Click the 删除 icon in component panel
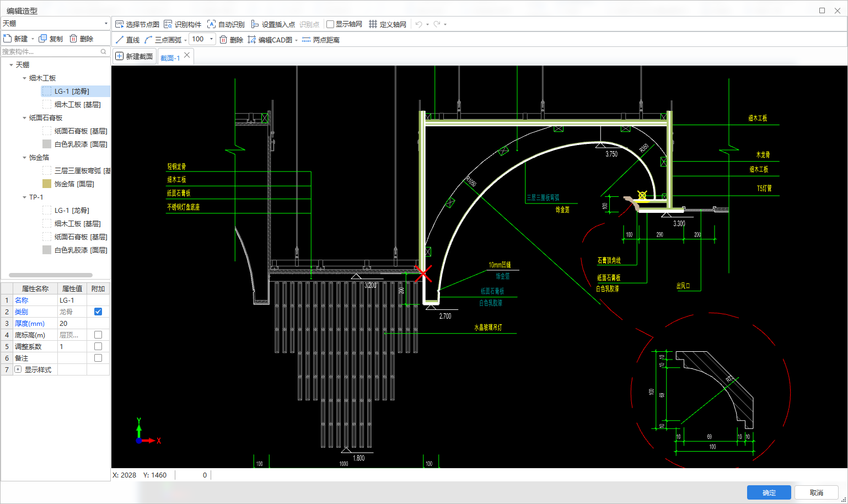 pyautogui.click(x=73, y=39)
